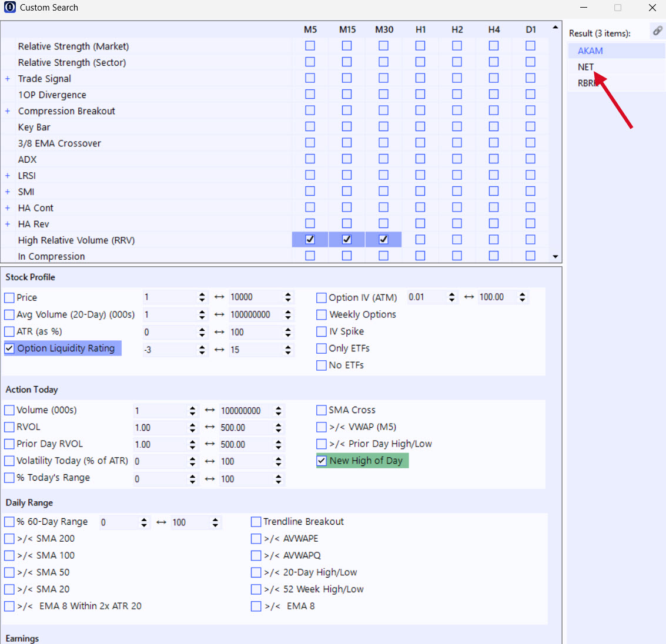
Task: Check 3/8 EMA Crossover M15 checkbox
Action: [347, 143]
